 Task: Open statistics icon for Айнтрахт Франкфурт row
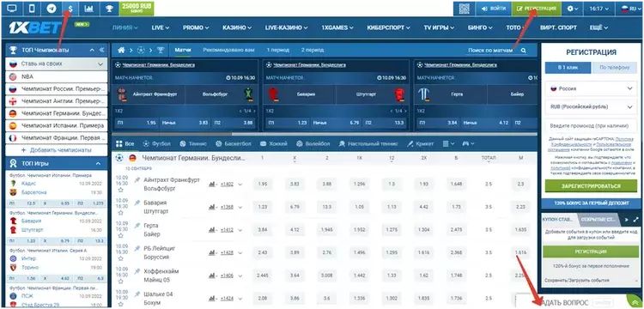[x=212, y=185]
